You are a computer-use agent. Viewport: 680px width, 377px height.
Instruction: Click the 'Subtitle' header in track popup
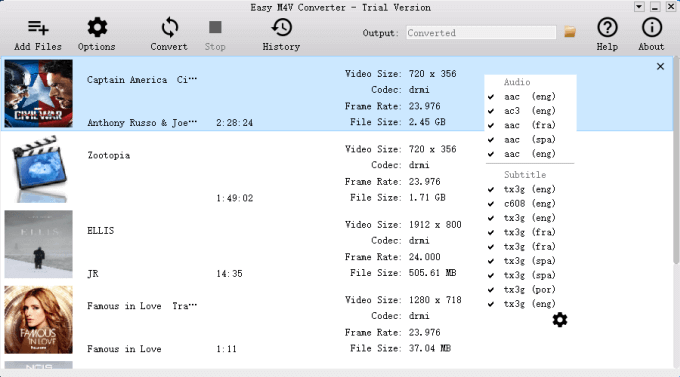coord(525,175)
